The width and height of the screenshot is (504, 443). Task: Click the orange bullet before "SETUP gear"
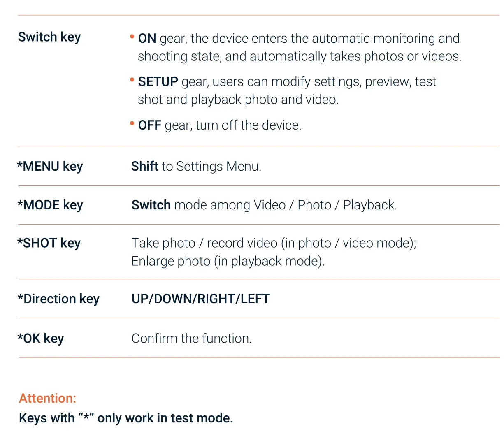click(x=132, y=80)
